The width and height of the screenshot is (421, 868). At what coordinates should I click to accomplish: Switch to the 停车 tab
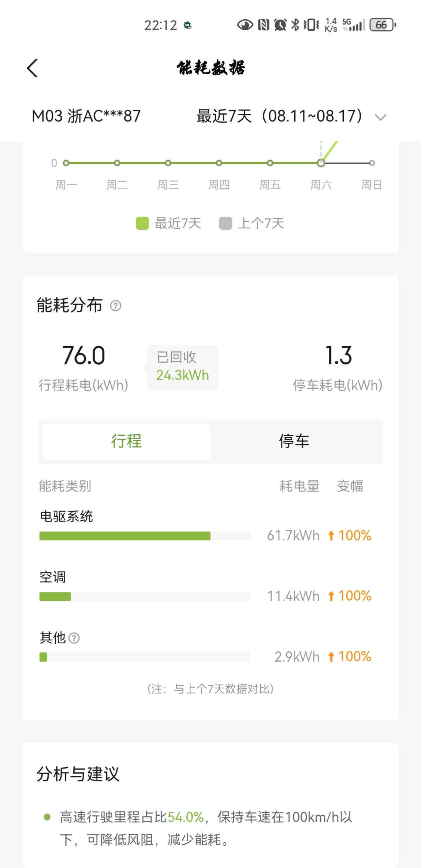click(x=294, y=441)
